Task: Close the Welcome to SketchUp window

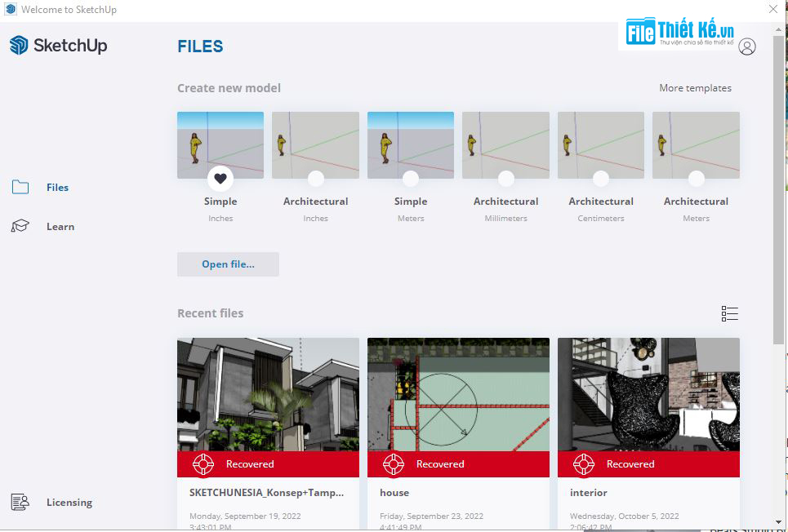Action: point(773,9)
